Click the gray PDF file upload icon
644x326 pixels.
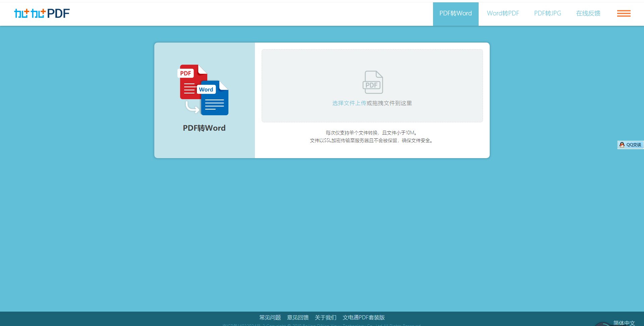(x=372, y=82)
